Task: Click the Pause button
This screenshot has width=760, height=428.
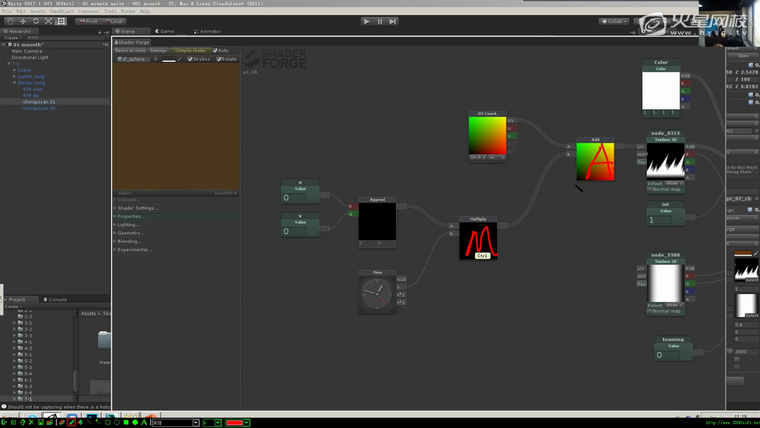Action: click(379, 21)
